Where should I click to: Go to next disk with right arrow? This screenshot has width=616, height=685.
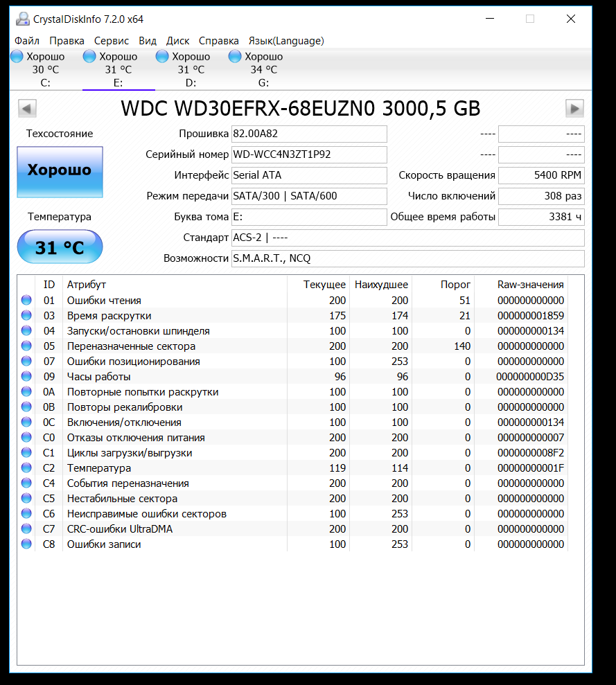coord(574,108)
